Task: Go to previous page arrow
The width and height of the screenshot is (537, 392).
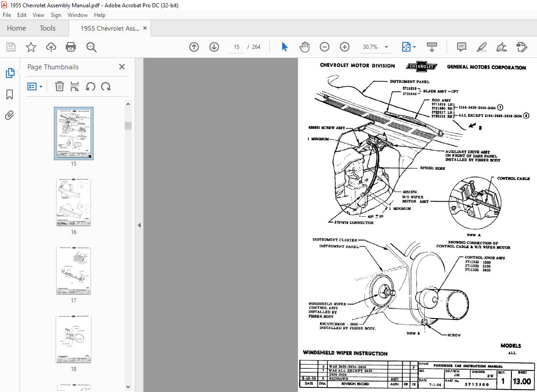Action: 194,47
